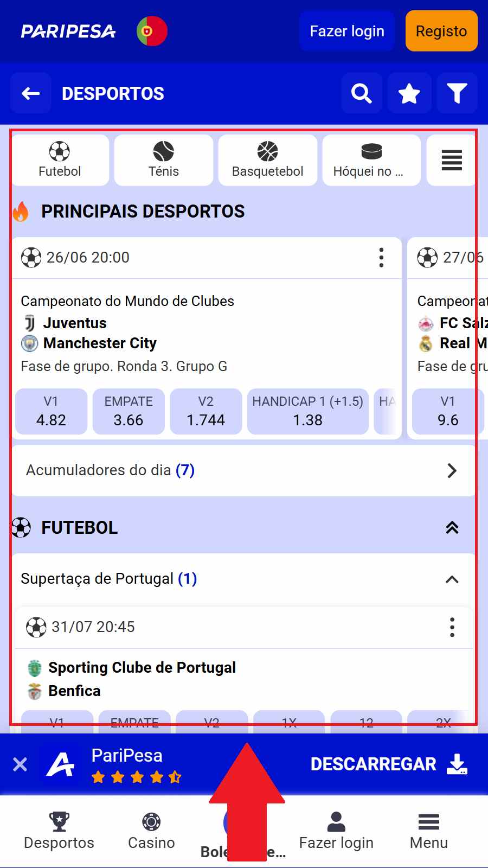Collapse the Supertaça de Portugal league
The width and height of the screenshot is (488, 868).
(452, 579)
